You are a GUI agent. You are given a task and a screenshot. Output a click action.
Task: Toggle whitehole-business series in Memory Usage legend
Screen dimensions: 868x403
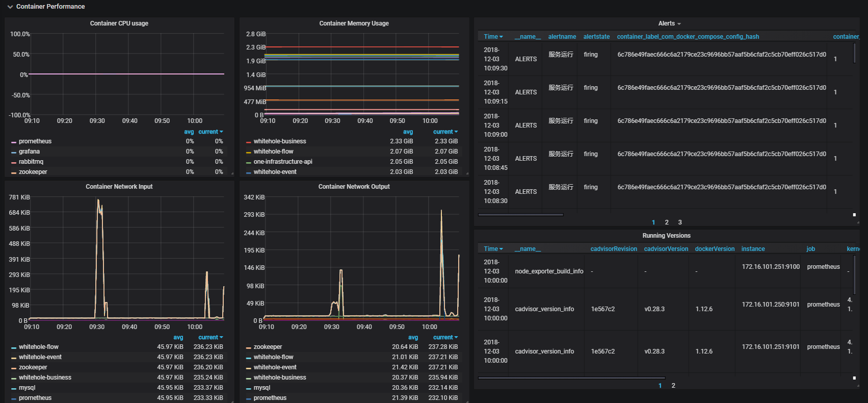click(280, 141)
